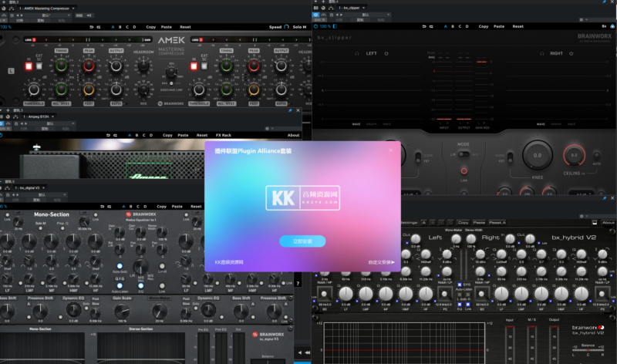Click Reset in bx_clipper toolbar
This screenshot has height=364, width=617.
click(518, 26)
